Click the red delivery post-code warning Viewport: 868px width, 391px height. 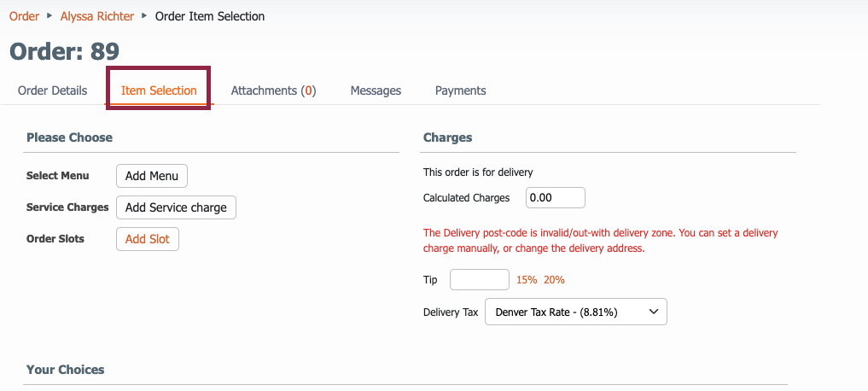(x=601, y=241)
